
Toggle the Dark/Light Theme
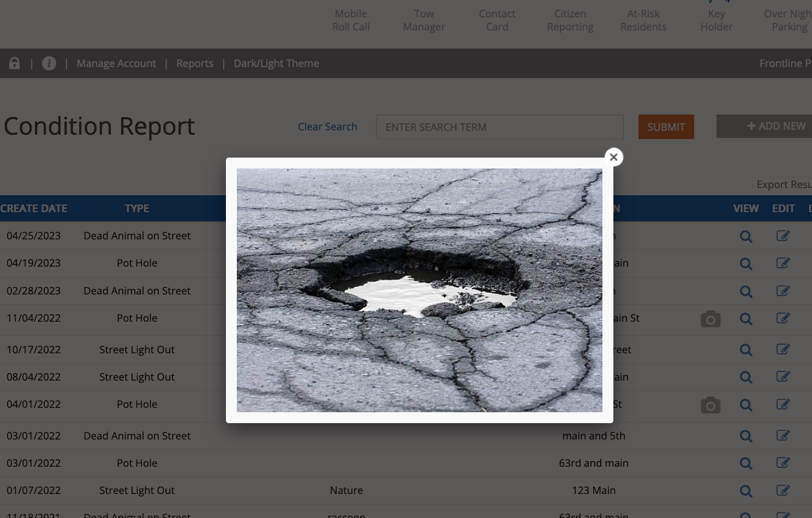pyautogui.click(x=276, y=63)
